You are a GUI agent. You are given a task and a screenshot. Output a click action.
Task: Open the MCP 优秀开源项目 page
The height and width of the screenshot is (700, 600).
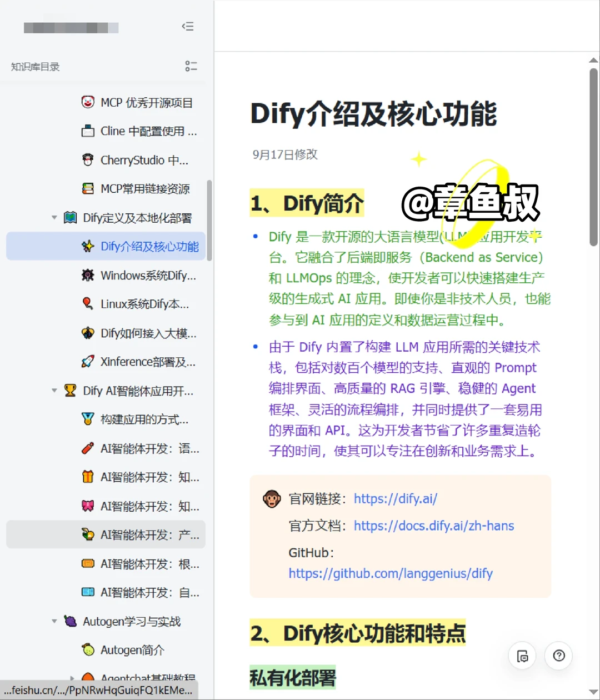[146, 102]
